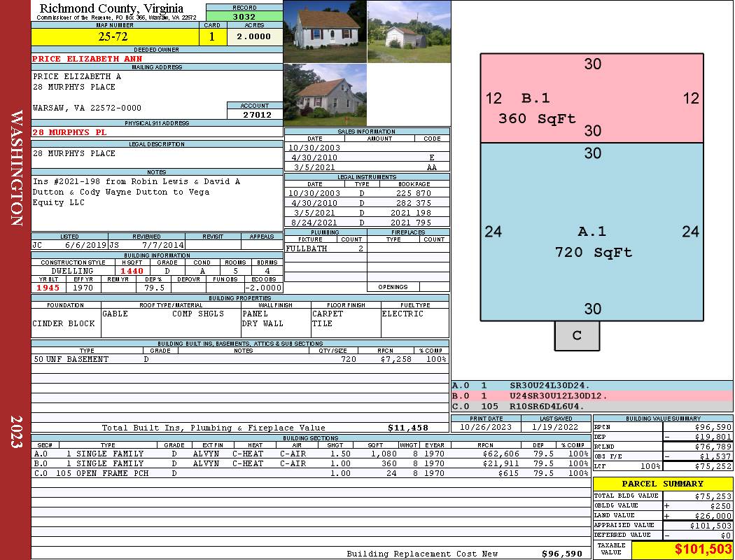
Task: Select the blue A.1 720 SqFt section
Action: click(592, 232)
